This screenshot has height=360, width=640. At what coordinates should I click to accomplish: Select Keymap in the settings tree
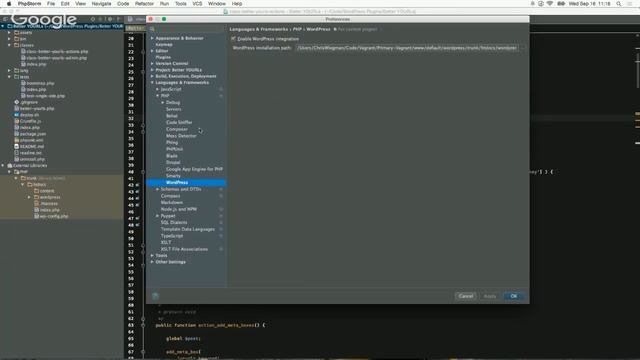tap(164, 44)
